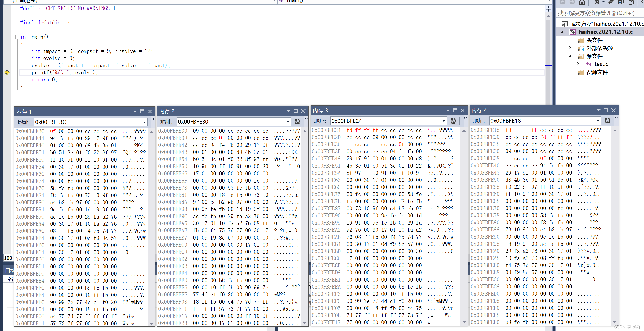Open the Memory 3 toolbar overflow chevron
644x331 pixels.
pyautogui.click(x=466, y=118)
